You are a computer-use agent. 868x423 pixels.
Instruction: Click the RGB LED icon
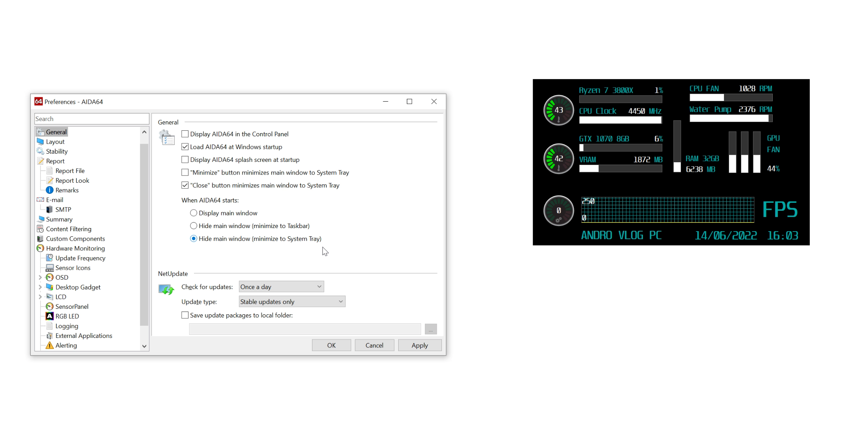click(50, 316)
